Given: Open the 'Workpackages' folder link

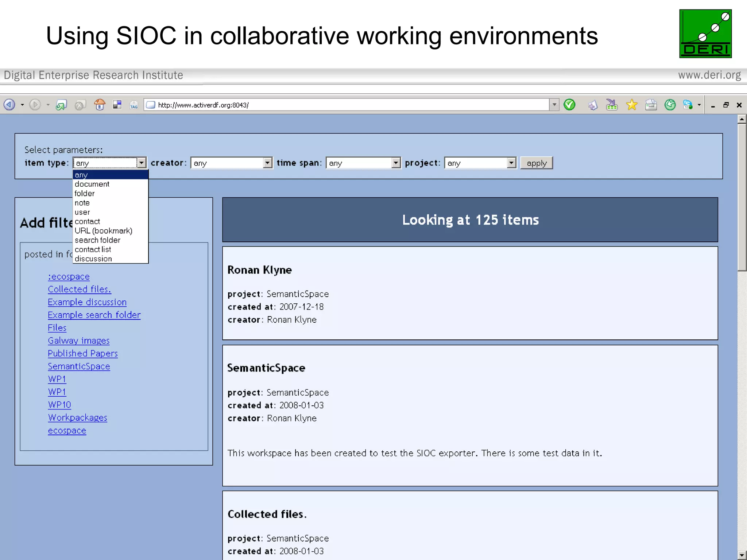Looking at the screenshot, I should [x=77, y=418].
